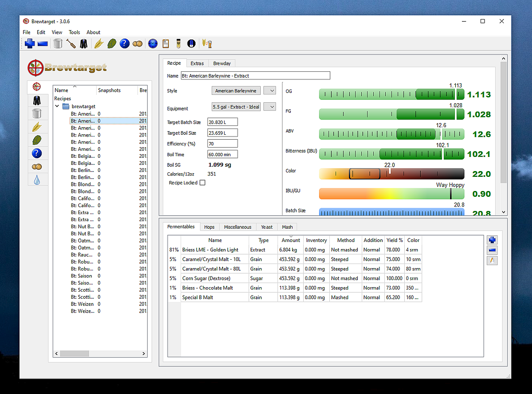The height and width of the screenshot is (394, 532).
Task: Select the Corn Sugar (Dextrose) cell
Action: (215, 278)
